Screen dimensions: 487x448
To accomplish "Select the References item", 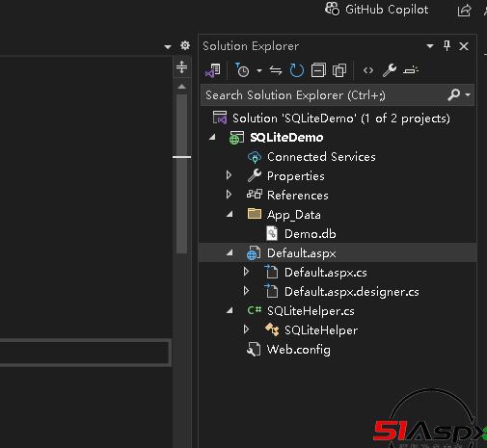I will [x=298, y=196].
